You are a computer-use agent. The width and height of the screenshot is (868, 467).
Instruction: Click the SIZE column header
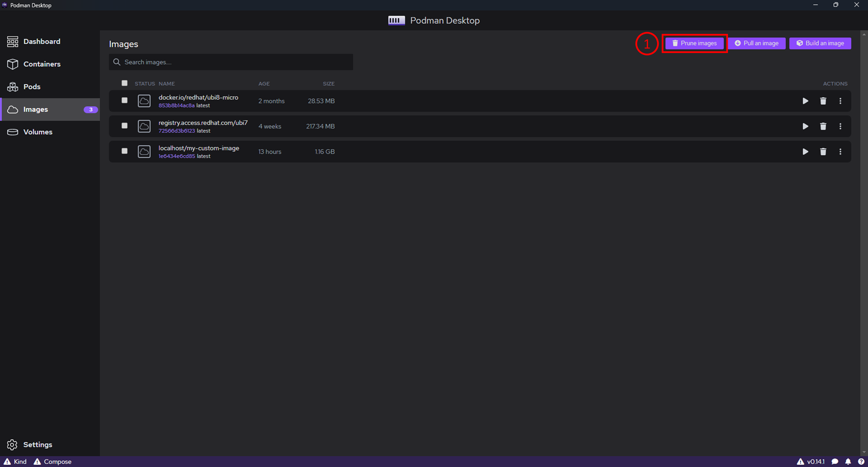329,84
